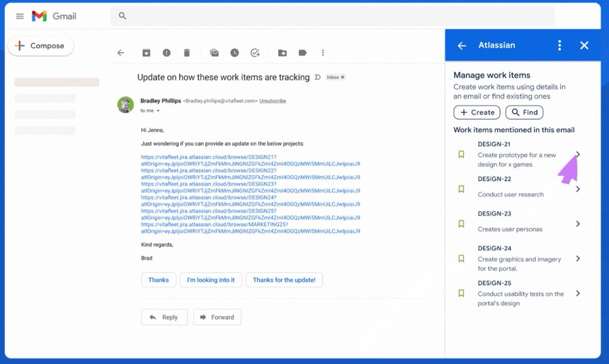Select the 'DESIGN-21' work item title

click(x=494, y=144)
